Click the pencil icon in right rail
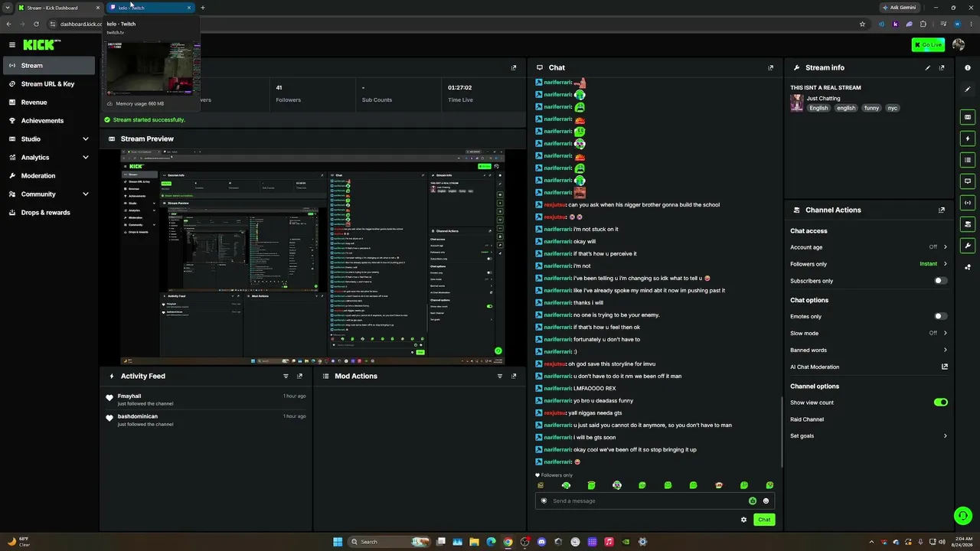The width and height of the screenshot is (980, 551). (968, 89)
